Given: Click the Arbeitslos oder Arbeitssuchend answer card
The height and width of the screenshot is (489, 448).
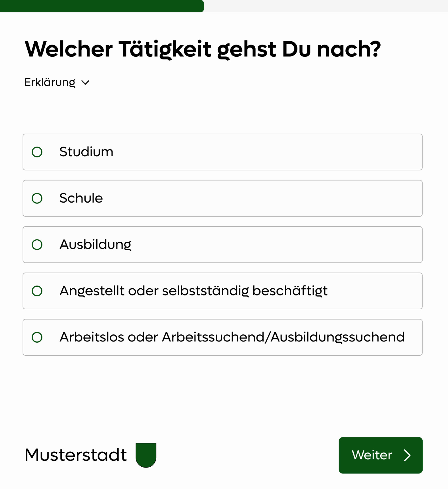Looking at the screenshot, I should tap(222, 337).
